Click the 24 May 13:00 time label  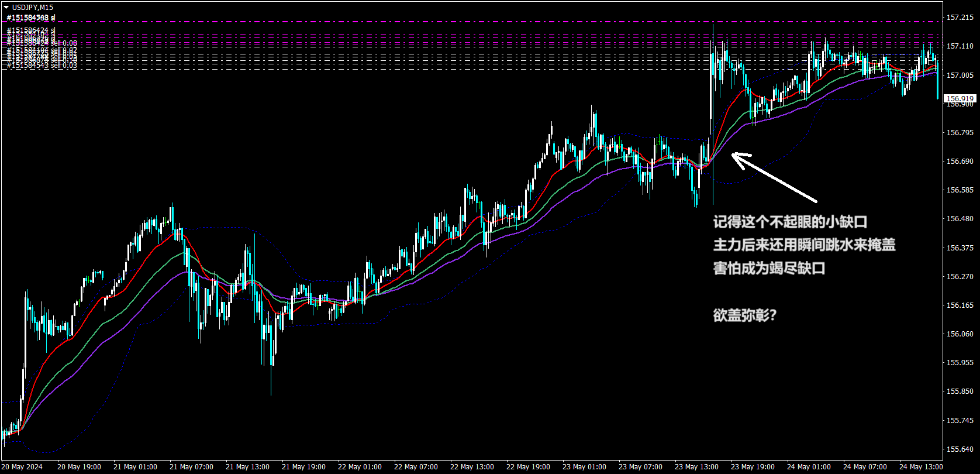click(x=922, y=467)
